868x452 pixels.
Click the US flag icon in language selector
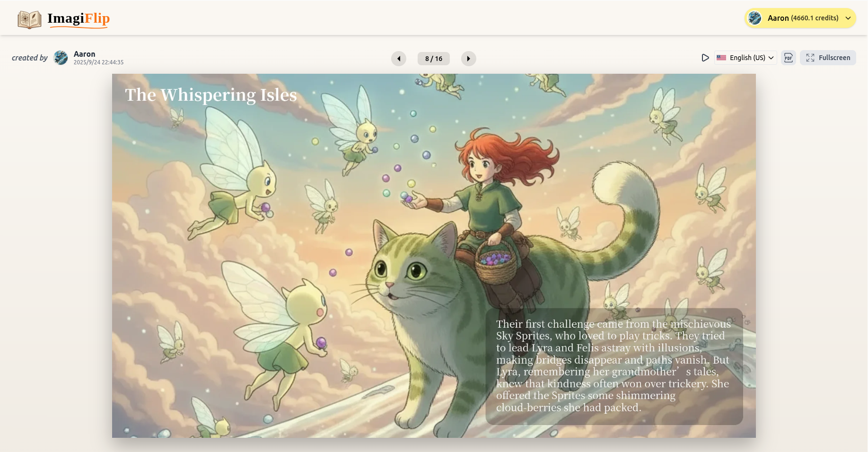pyautogui.click(x=721, y=57)
